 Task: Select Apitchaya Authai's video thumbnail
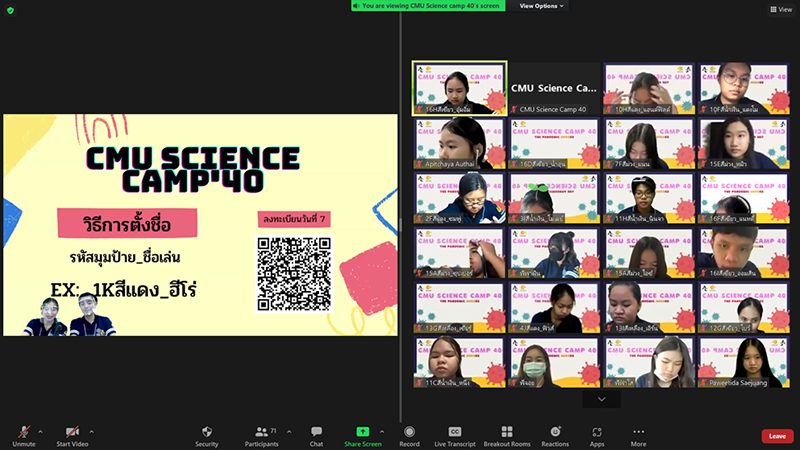point(459,143)
